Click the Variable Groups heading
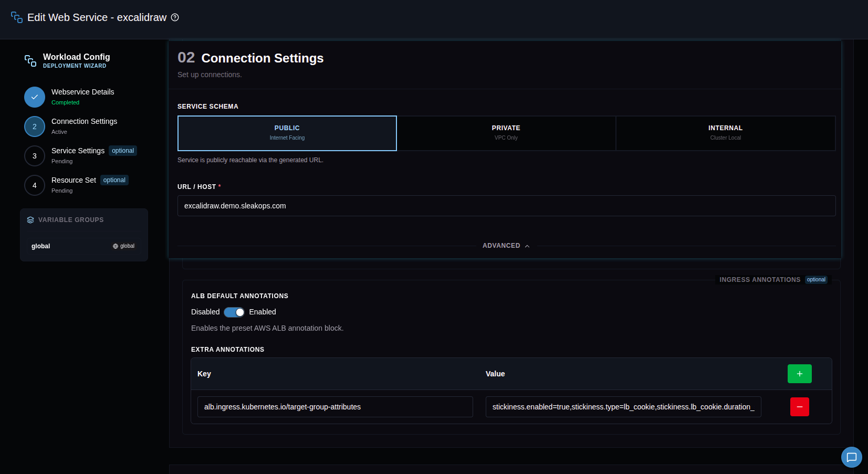This screenshot has height=474, width=868. point(71,220)
